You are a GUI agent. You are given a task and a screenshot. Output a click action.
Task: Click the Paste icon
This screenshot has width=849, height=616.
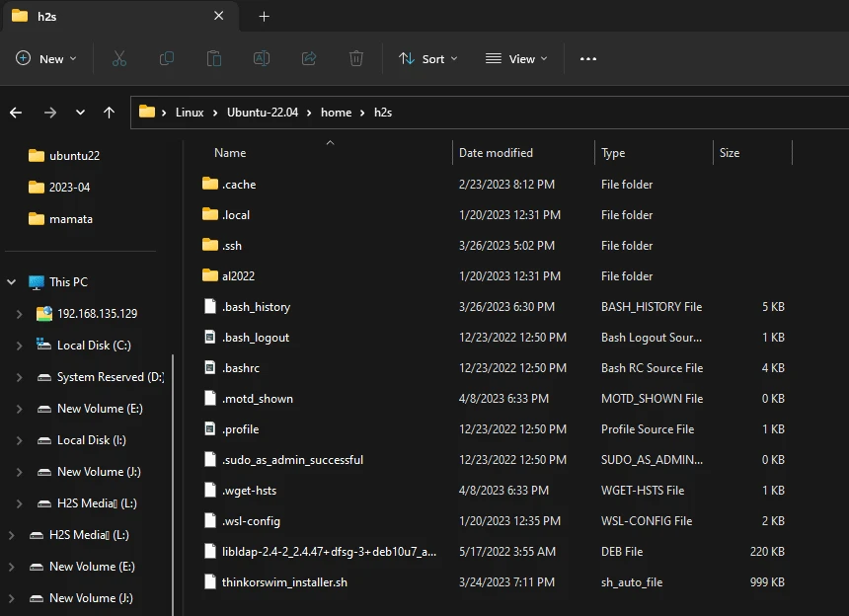(x=214, y=58)
